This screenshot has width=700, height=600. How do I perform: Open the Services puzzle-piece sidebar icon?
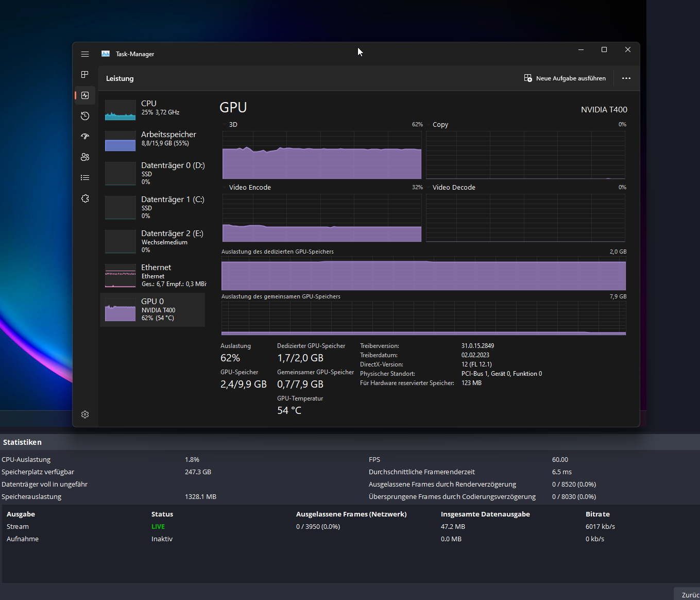click(85, 198)
